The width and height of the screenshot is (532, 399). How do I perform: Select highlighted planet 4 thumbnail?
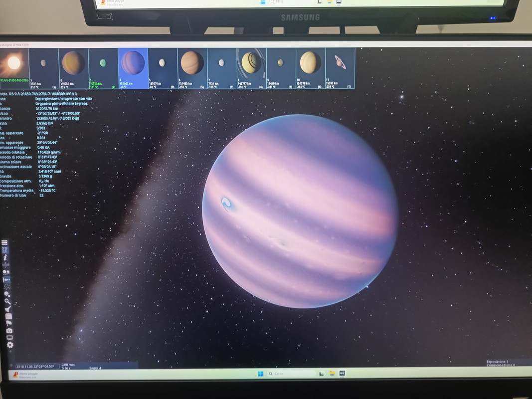point(133,68)
